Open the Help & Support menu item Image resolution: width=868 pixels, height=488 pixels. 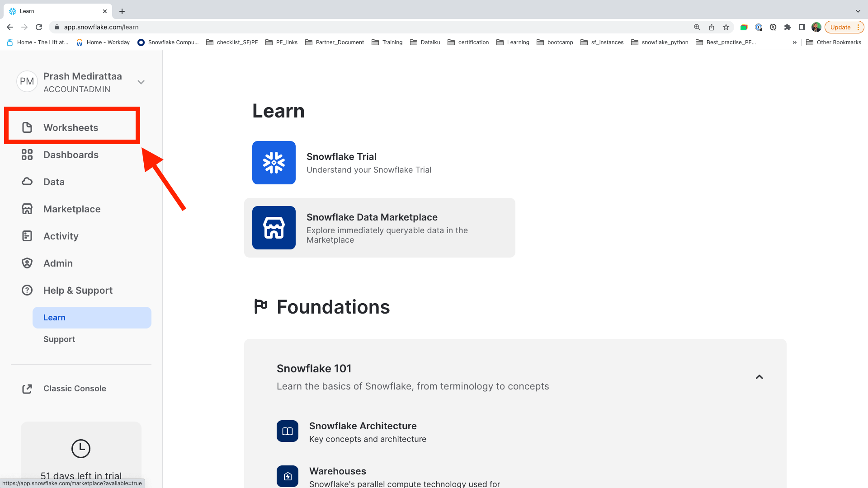click(x=78, y=290)
